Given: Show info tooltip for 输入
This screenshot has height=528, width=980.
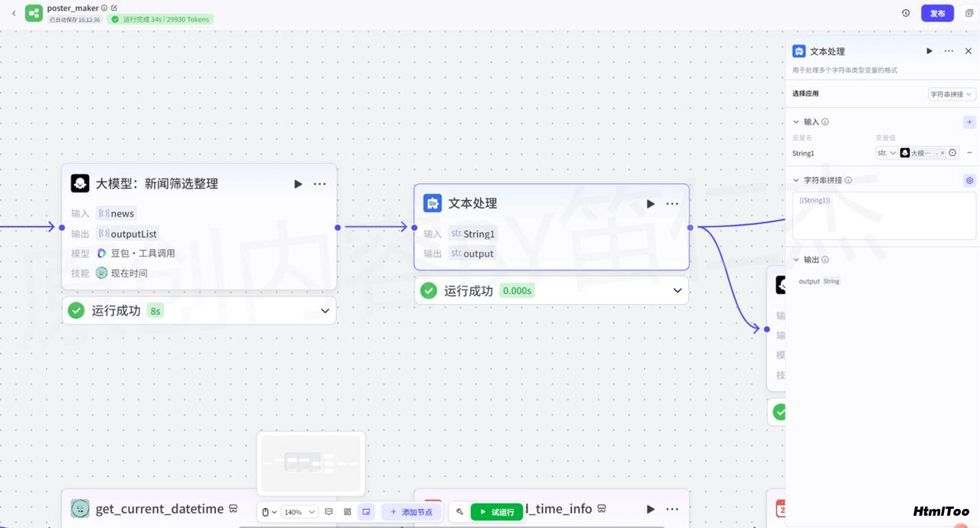Looking at the screenshot, I should click(x=825, y=122).
